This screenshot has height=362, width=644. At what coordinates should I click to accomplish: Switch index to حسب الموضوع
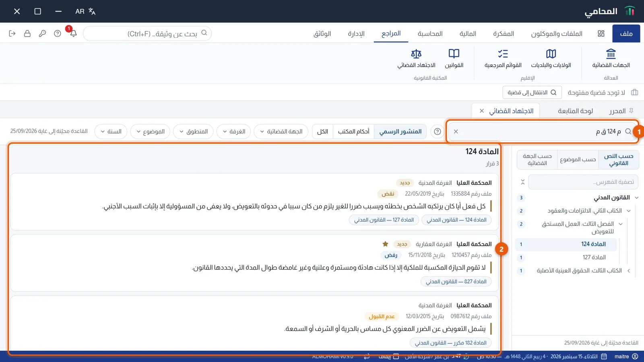coord(578,159)
